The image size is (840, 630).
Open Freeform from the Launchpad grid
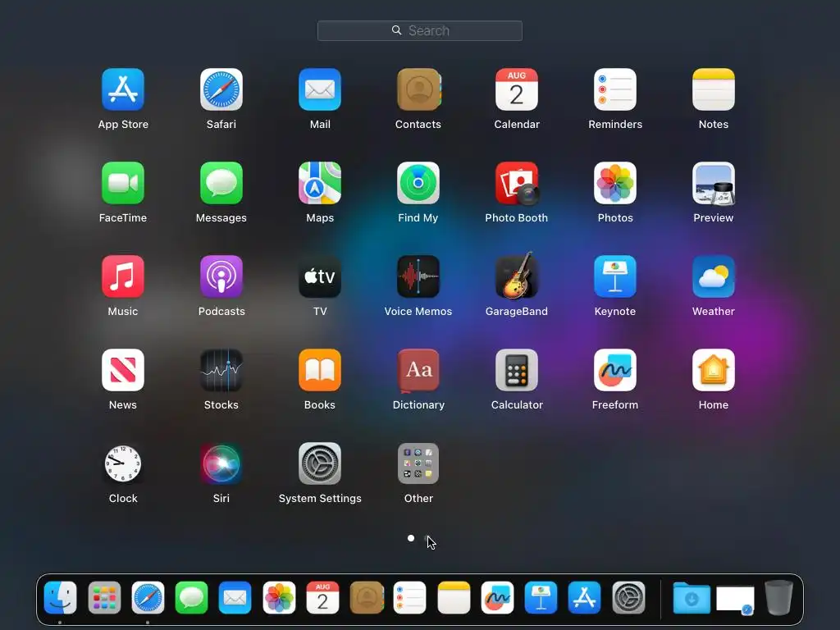coord(615,370)
